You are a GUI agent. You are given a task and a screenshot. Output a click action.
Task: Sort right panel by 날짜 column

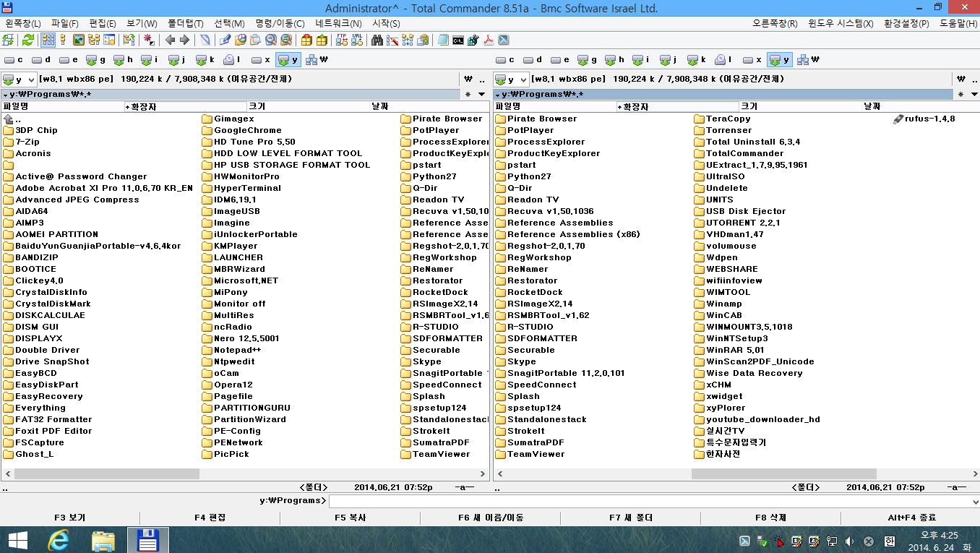click(x=920, y=106)
